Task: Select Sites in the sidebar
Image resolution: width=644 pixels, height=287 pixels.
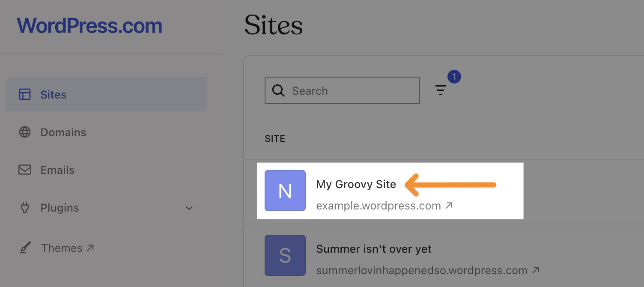Action: (107, 94)
